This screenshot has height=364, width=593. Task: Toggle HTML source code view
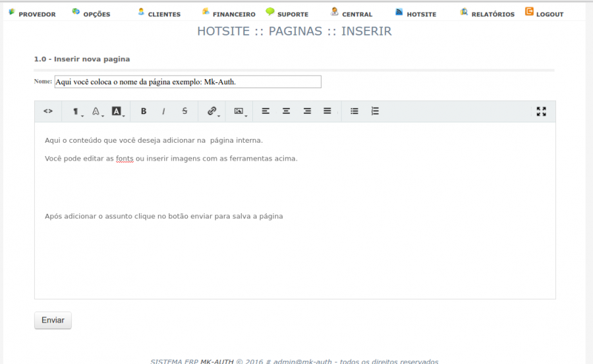[x=48, y=111]
